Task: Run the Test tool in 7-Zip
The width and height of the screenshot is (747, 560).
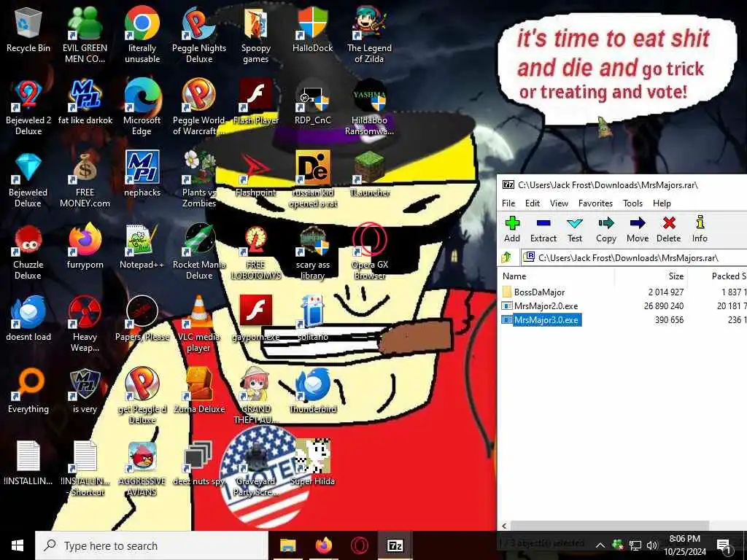Action: tap(575, 229)
